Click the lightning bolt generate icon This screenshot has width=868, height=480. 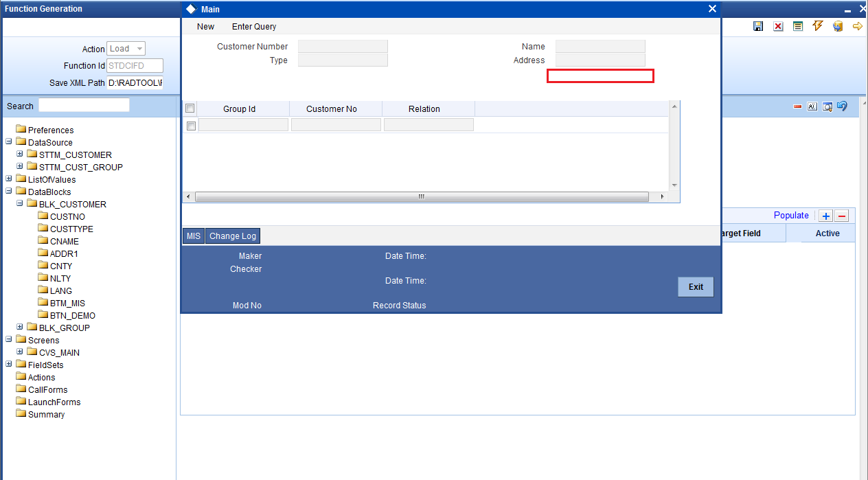click(818, 26)
